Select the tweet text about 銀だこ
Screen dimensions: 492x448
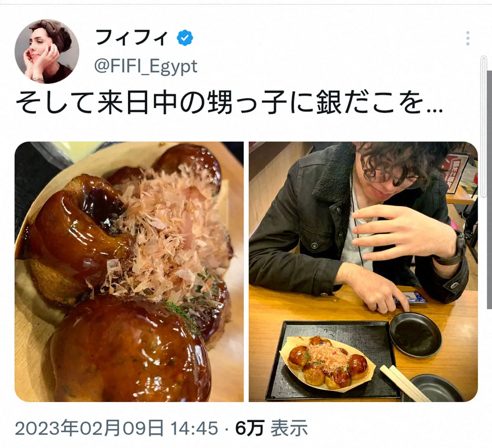(229, 103)
